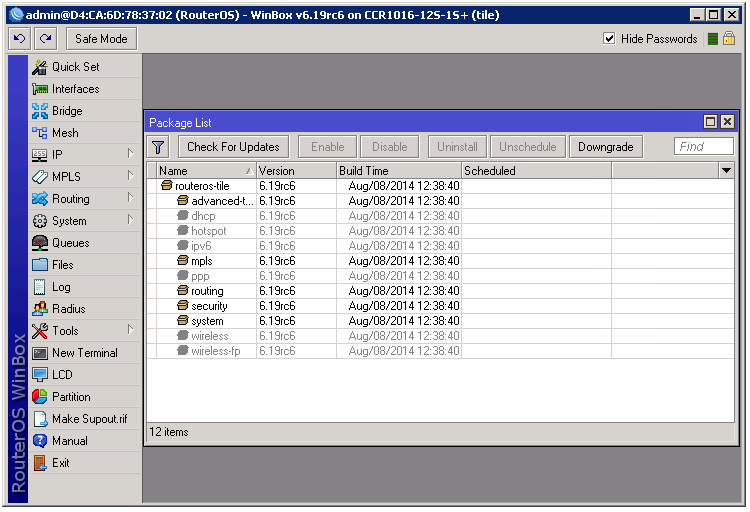Viewport: 750px width, 512px height.
Task: Click the Redo arrow icon
Action: (x=45, y=39)
